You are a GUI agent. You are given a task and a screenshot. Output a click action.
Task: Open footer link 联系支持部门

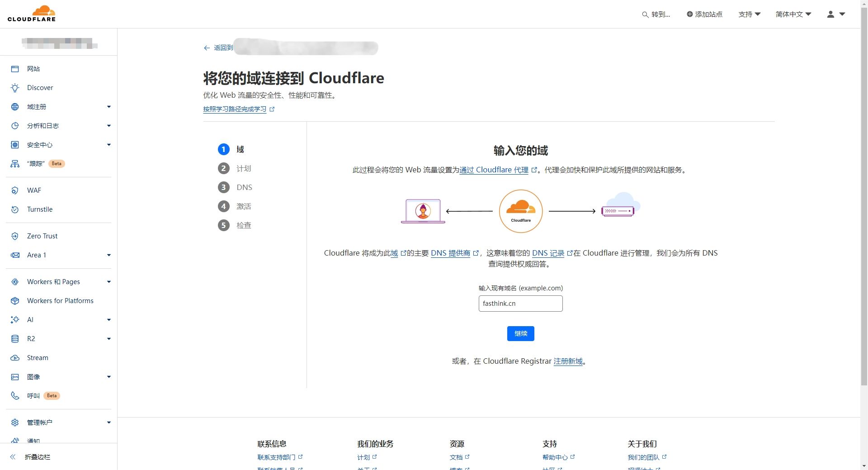[276, 457]
